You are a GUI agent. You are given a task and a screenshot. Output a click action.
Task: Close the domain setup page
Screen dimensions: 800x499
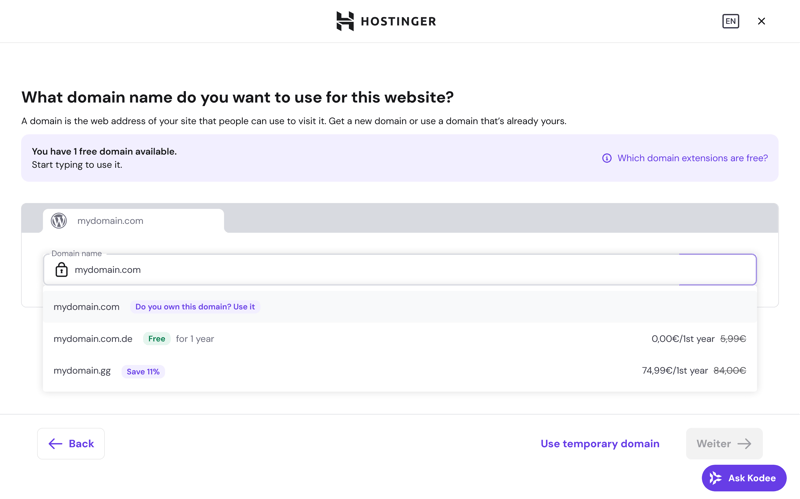click(761, 21)
